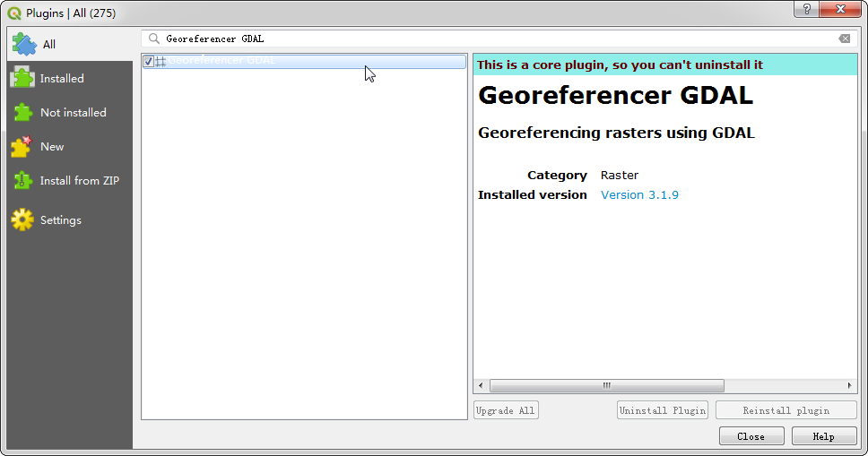Click the Not installed puzzle icon
The height and width of the screenshot is (456, 868).
click(x=22, y=112)
